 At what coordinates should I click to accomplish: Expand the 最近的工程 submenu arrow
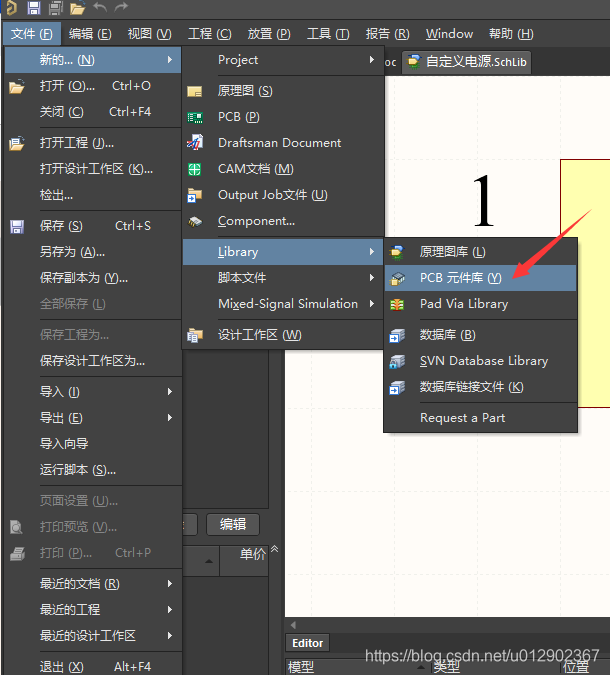pyautogui.click(x=170, y=610)
